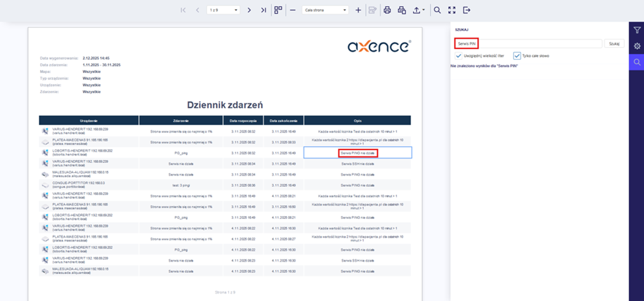Print the whole report
The width and height of the screenshot is (644, 301).
[387, 10]
